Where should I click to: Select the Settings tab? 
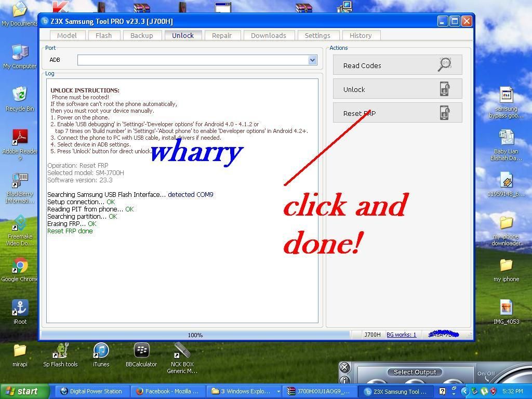317,35
